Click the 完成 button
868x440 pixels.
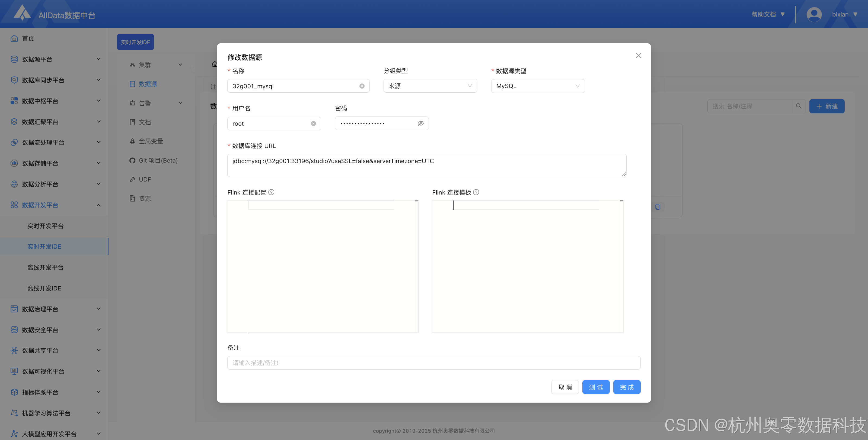(627, 387)
